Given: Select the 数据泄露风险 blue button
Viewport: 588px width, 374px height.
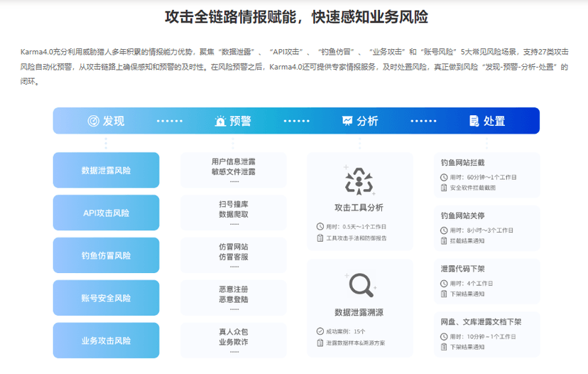Looking at the screenshot, I should 106,171.
